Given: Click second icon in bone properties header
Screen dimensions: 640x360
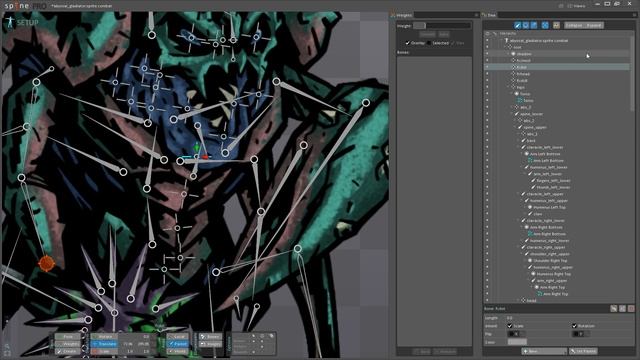Looking at the screenshot, I should [x=622, y=309].
